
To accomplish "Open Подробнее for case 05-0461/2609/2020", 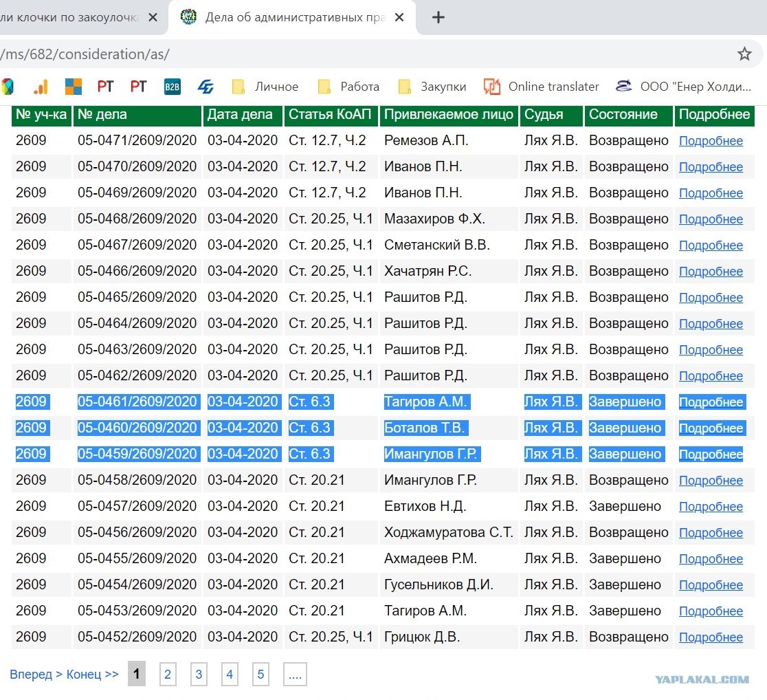I will click(x=711, y=402).
